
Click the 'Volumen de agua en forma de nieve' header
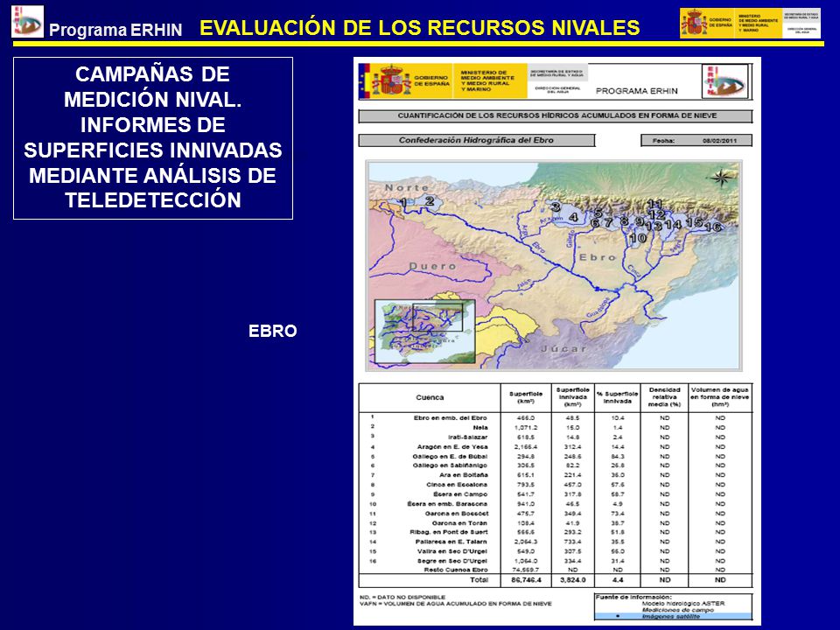tap(720, 397)
